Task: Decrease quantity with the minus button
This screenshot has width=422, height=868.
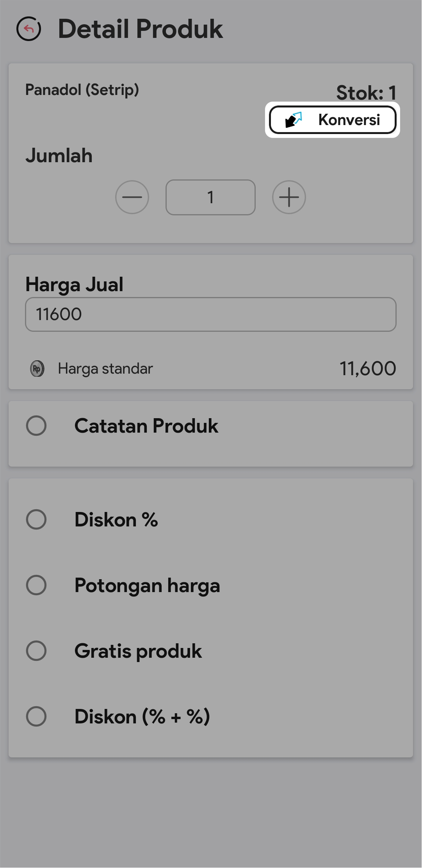Action: coord(132,197)
